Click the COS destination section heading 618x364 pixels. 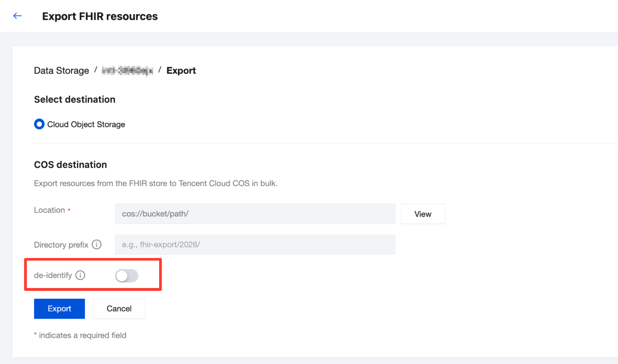[x=70, y=165]
